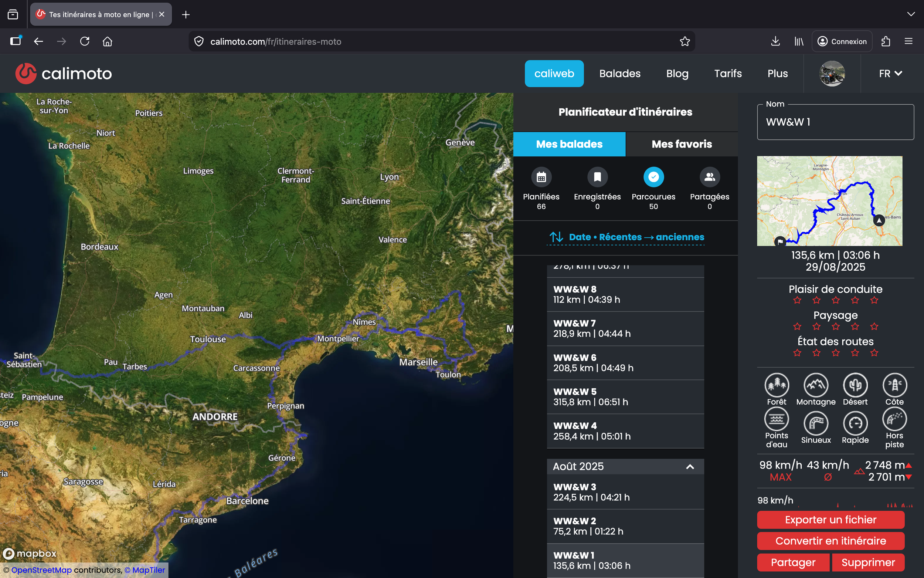Open the user profile avatar
The height and width of the screenshot is (578, 924).
[x=832, y=73]
